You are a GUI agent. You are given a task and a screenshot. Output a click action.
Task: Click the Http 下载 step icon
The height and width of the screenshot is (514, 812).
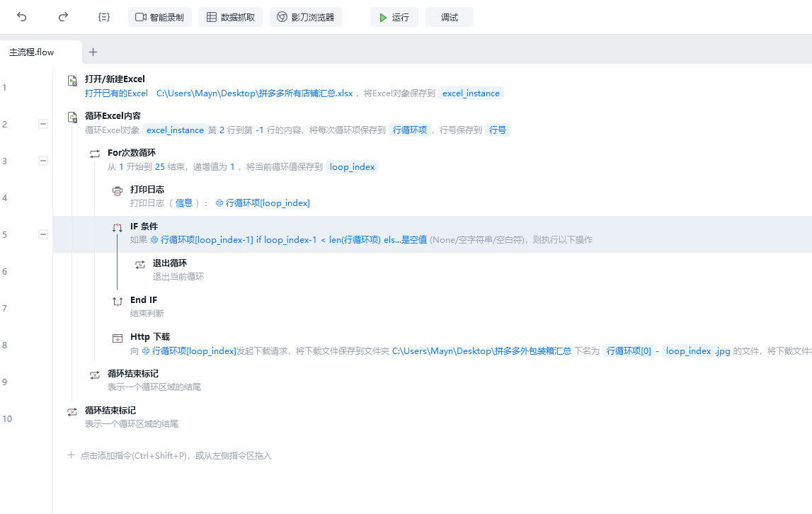click(x=118, y=338)
